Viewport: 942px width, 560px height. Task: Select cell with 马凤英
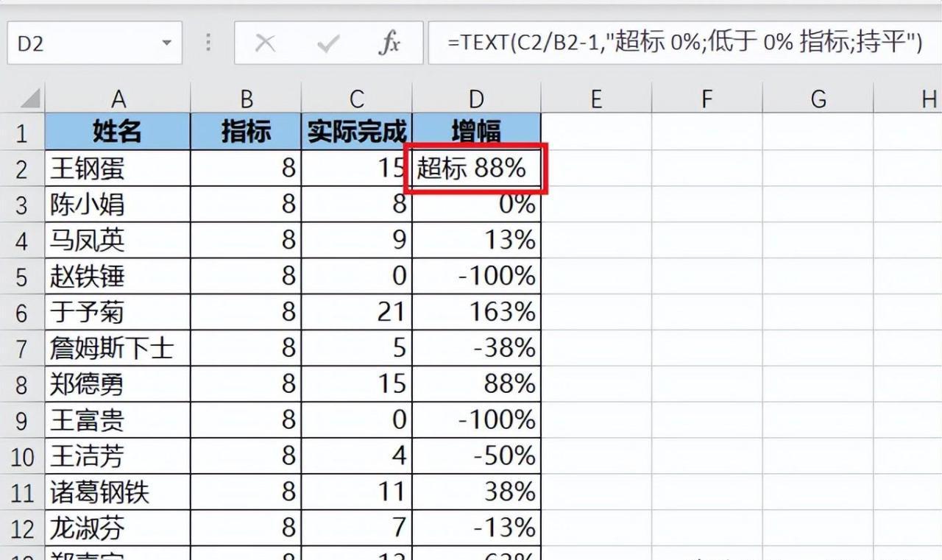[118, 241]
